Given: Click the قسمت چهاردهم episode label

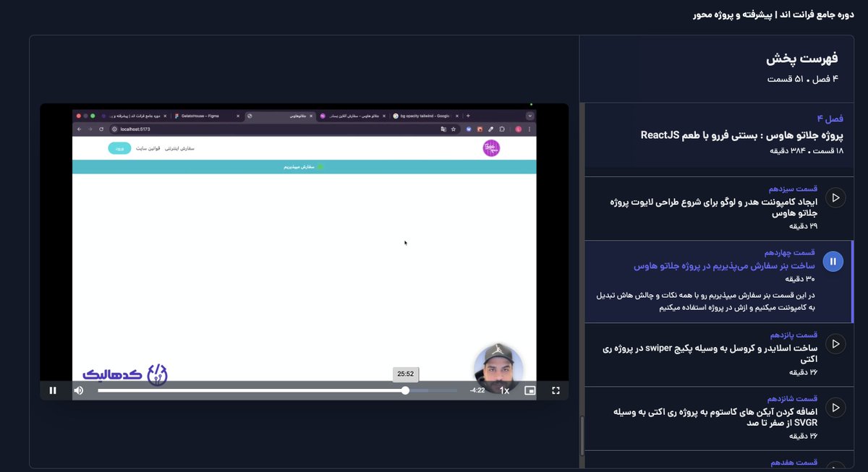Looking at the screenshot, I should coord(790,253).
